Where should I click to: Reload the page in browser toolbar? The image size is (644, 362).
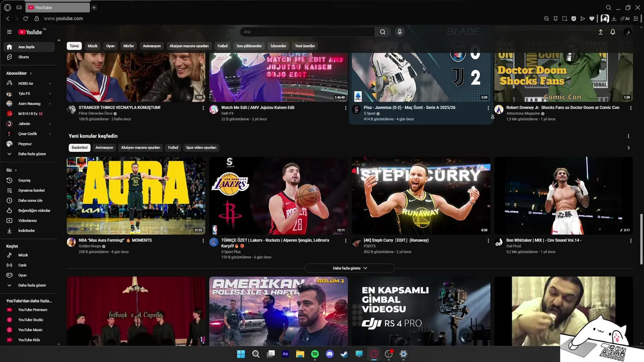[25, 19]
